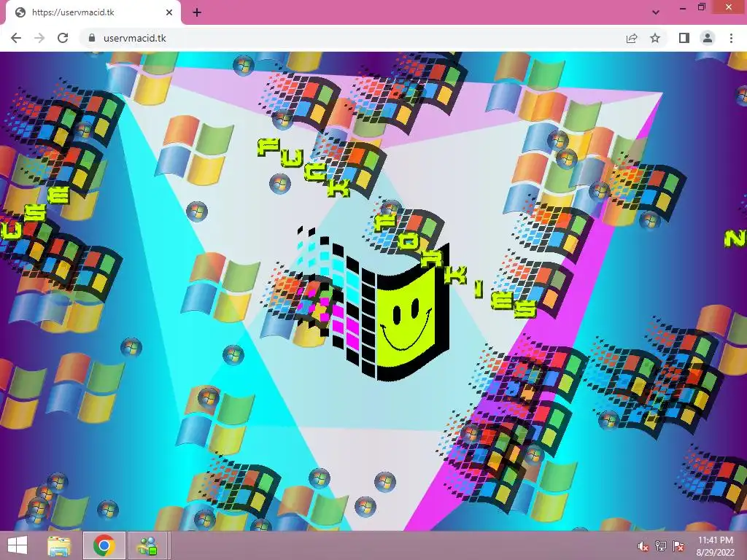Open the Chrome three-dot menu

[731, 38]
